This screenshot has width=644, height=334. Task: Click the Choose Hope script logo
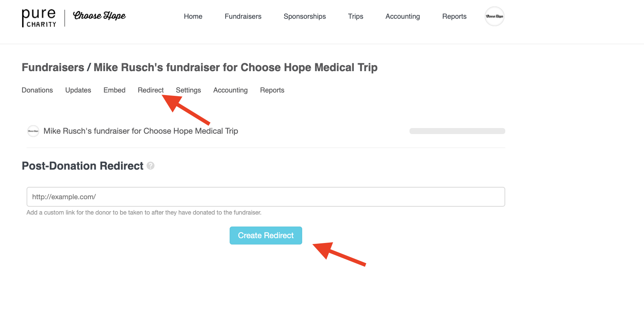point(99,16)
